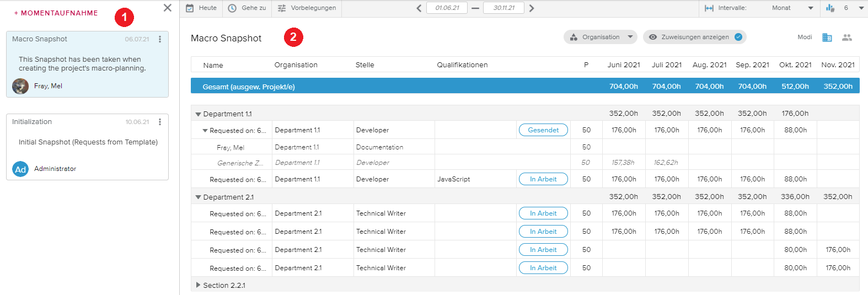Switch to people view mode icon
This screenshot has width=868, height=295.
tap(847, 37)
